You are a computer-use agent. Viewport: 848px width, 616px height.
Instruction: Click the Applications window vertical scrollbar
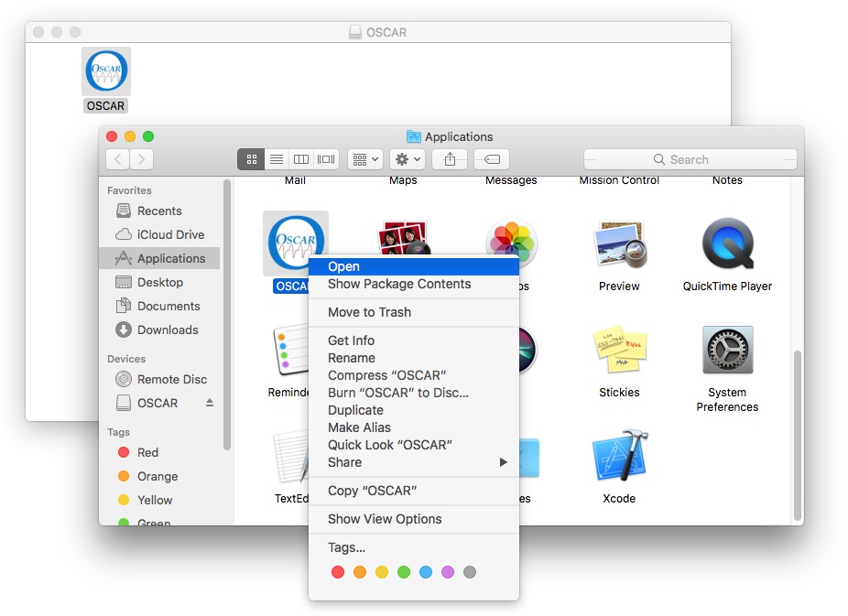tap(797, 436)
